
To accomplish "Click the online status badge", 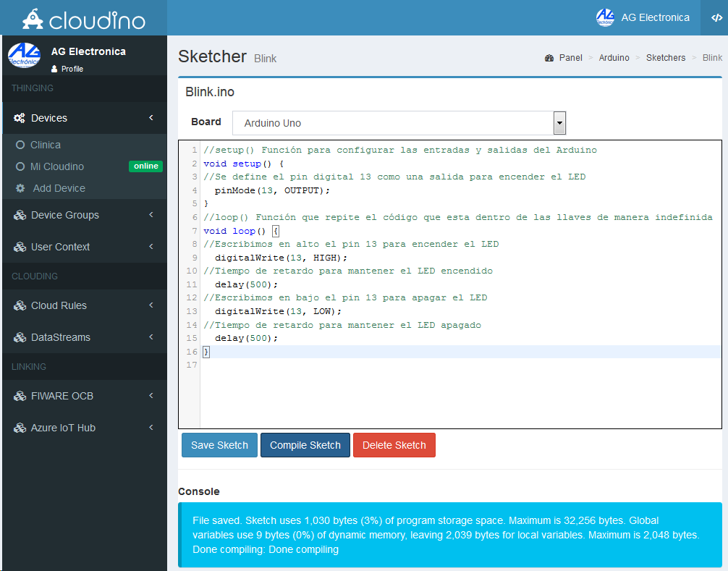I will [145, 166].
